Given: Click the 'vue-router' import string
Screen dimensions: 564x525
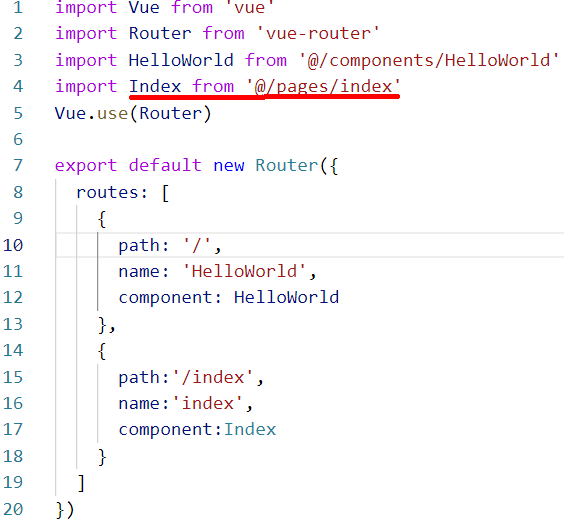Looking at the screenshot, I should [x=318, y=33].
